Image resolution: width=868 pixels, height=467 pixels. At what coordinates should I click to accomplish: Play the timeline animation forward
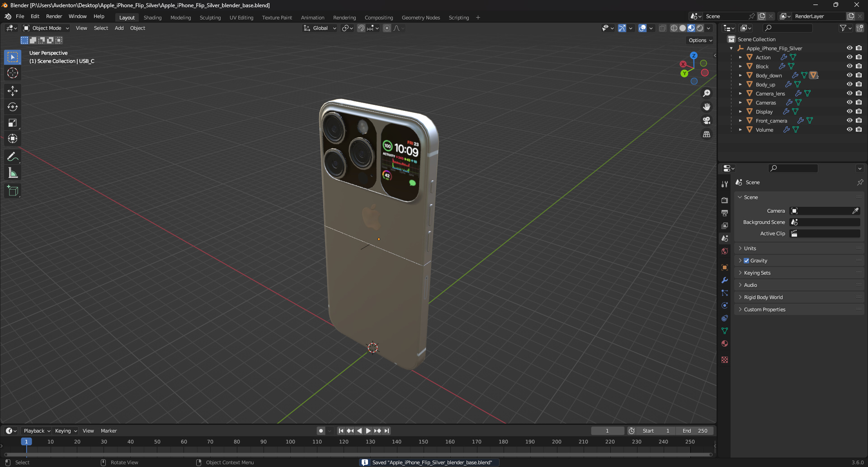pos(368,431)
